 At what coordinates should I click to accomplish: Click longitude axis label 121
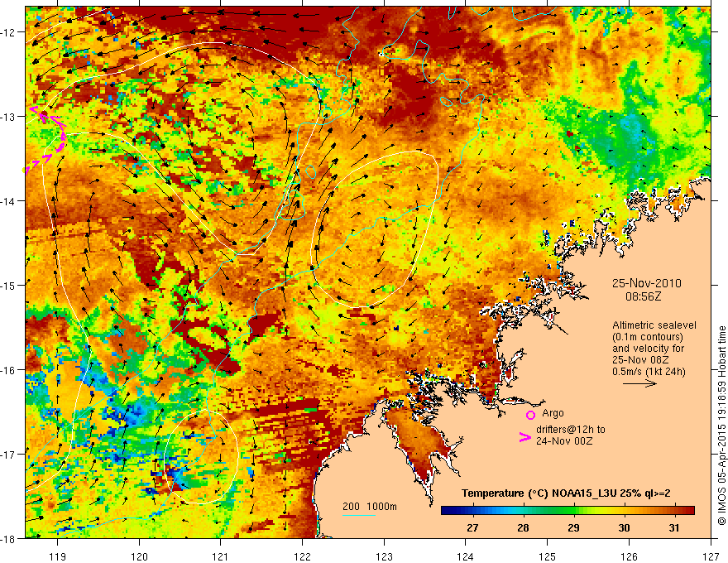221,556
